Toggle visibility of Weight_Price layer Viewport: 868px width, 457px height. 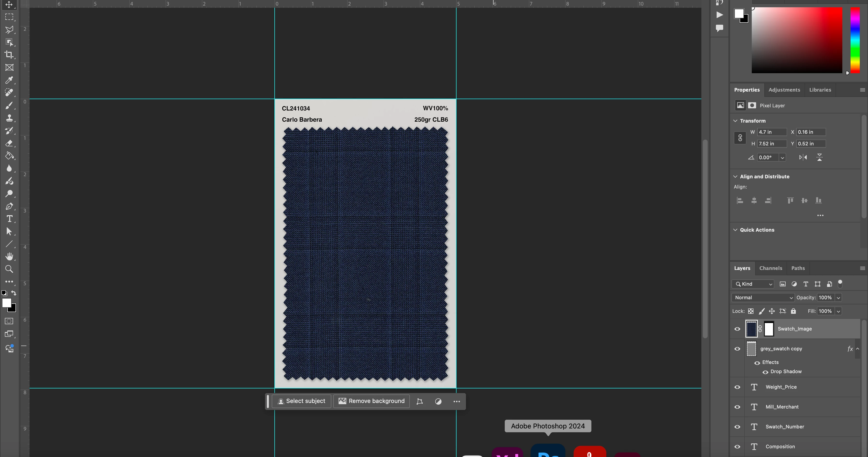tap(737, 387)
